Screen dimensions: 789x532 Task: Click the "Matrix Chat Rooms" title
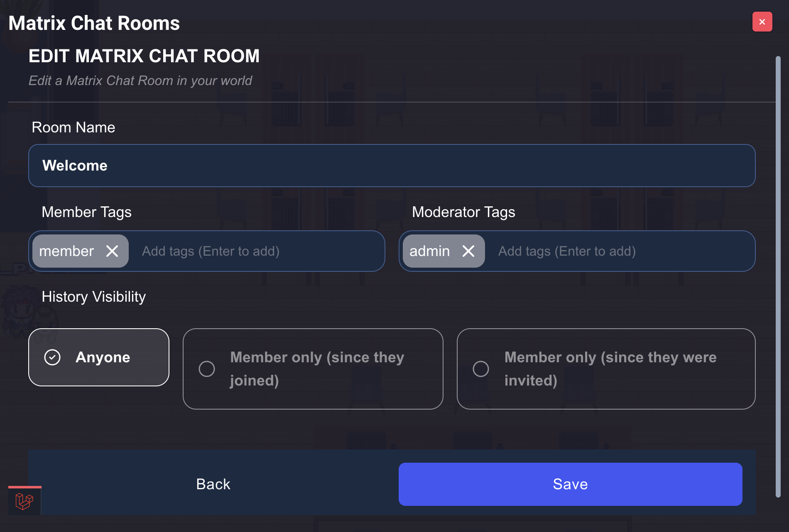coord(94,23)
